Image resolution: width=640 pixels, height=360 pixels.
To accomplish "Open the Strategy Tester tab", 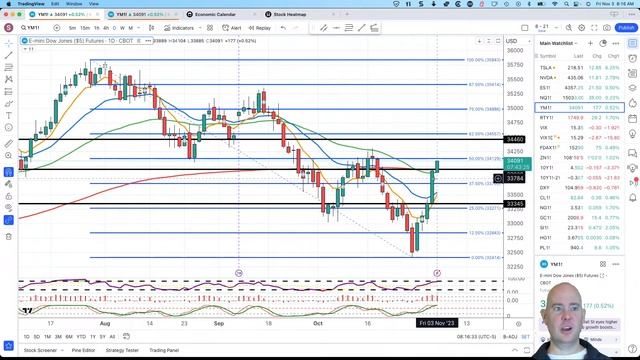I will point(122,350).
